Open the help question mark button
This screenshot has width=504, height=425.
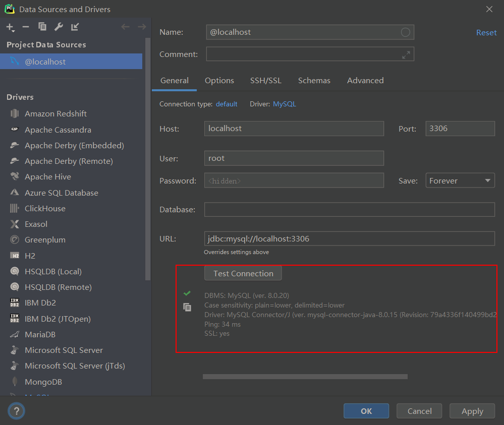[16, 411]
